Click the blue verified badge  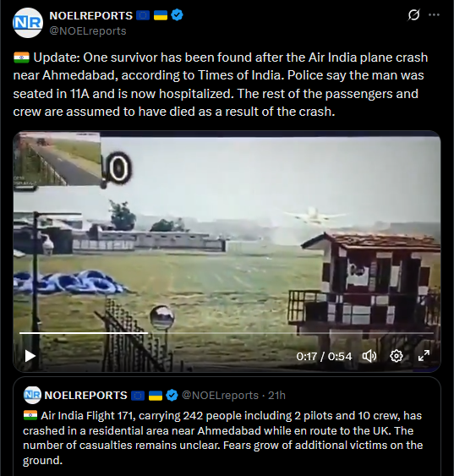click(x=177, y=15)
